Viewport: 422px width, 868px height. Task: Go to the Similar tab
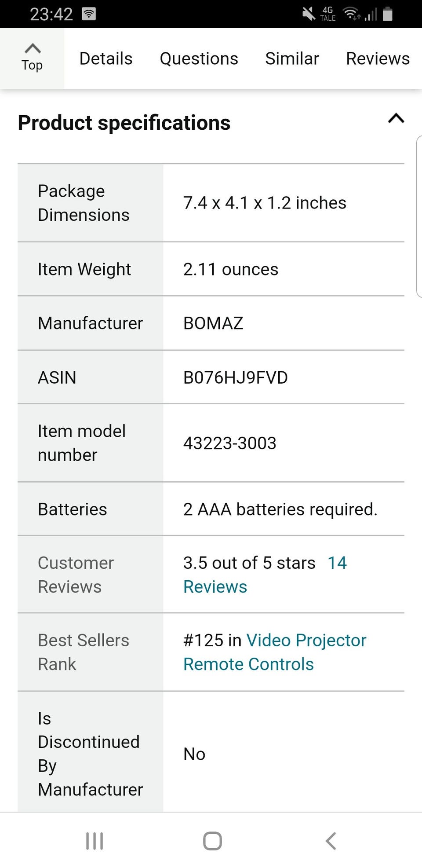pos(292,59)
